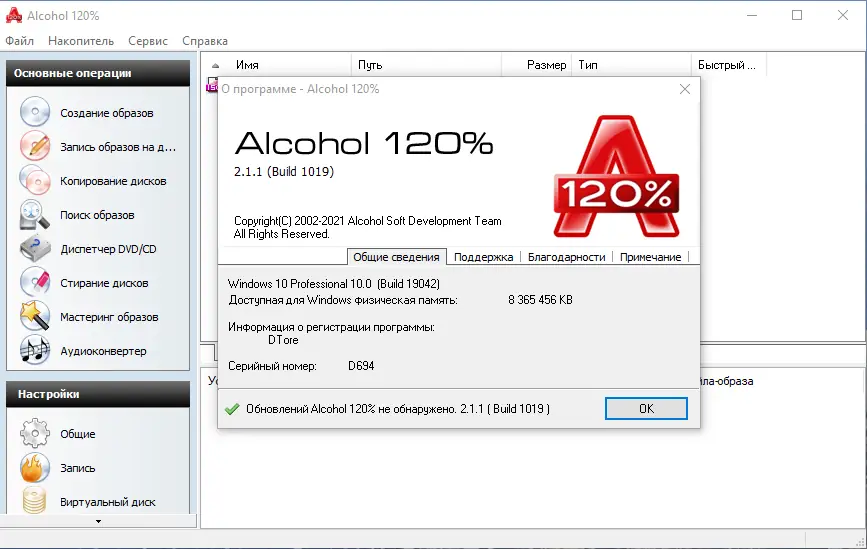This screenshot has width=867, height=549.
Task: Close the О программе dialog
Action: click(x=685, y=89)
